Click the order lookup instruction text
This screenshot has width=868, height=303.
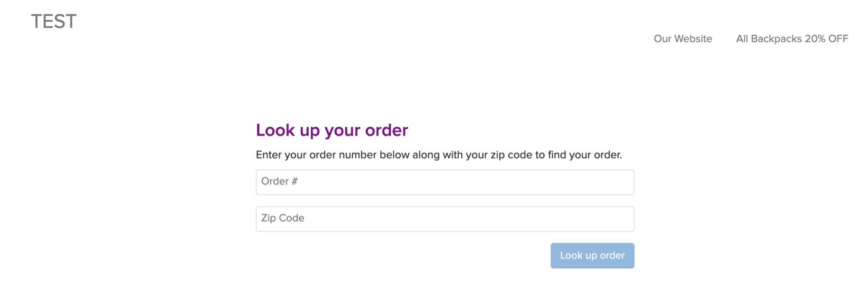pyautogui.click(x=438, y=155)
